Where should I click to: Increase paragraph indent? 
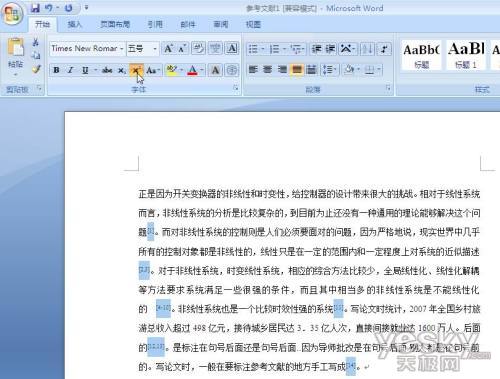click(x=330, y=49)
